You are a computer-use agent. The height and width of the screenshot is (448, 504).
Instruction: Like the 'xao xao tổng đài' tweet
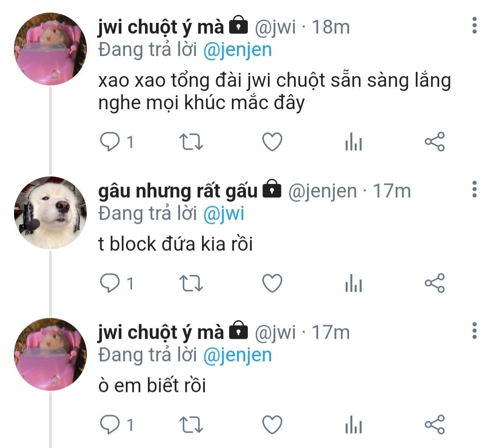272,142
